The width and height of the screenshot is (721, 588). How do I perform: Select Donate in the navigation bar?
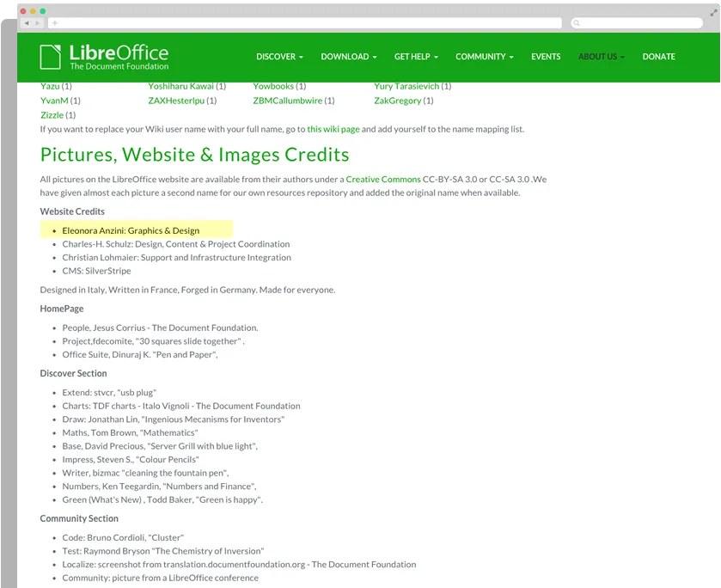(658, 57)
